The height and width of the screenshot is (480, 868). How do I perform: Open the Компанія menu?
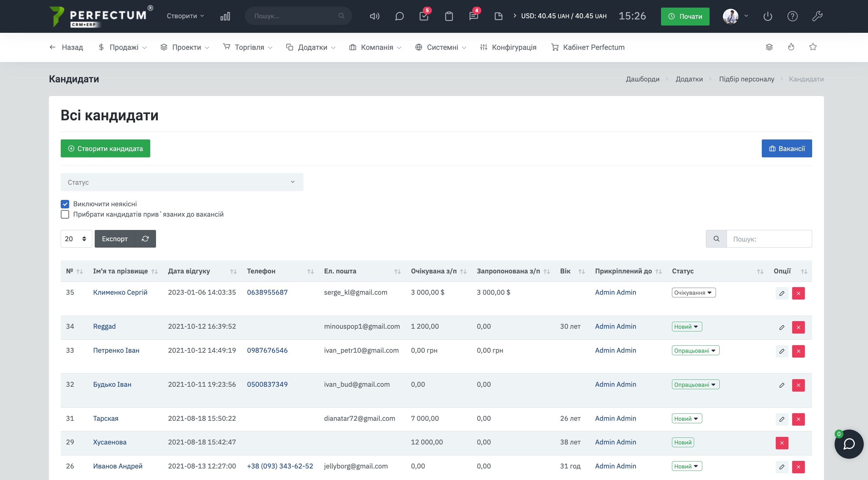375,47
